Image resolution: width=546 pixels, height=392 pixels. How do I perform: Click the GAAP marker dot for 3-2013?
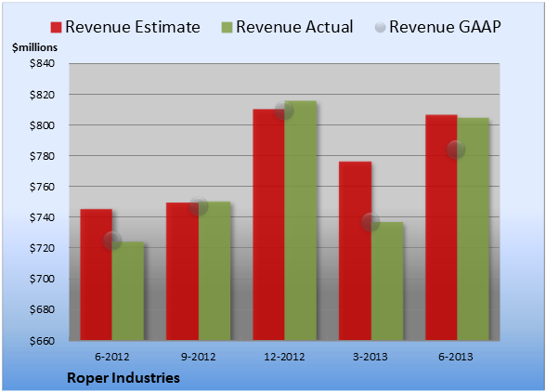(x=370, y=222)
